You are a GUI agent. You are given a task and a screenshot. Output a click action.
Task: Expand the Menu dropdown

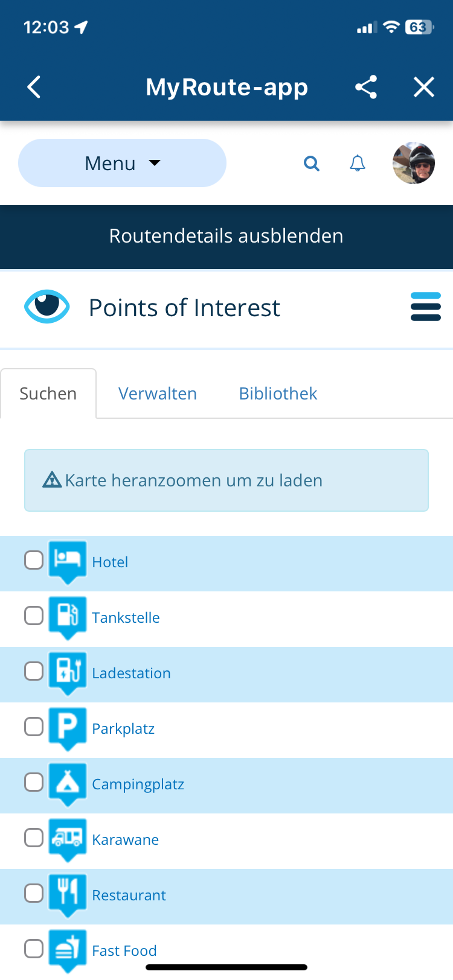(122, 163)
